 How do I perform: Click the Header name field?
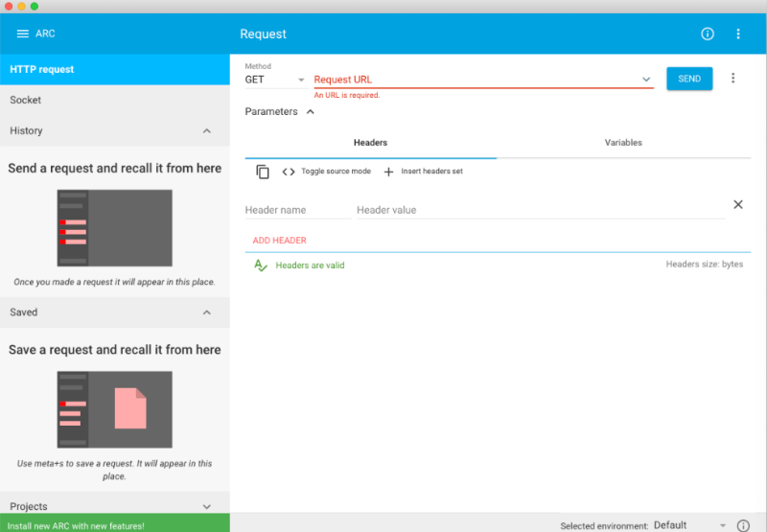pyautogui.click(x=298, y=210)
